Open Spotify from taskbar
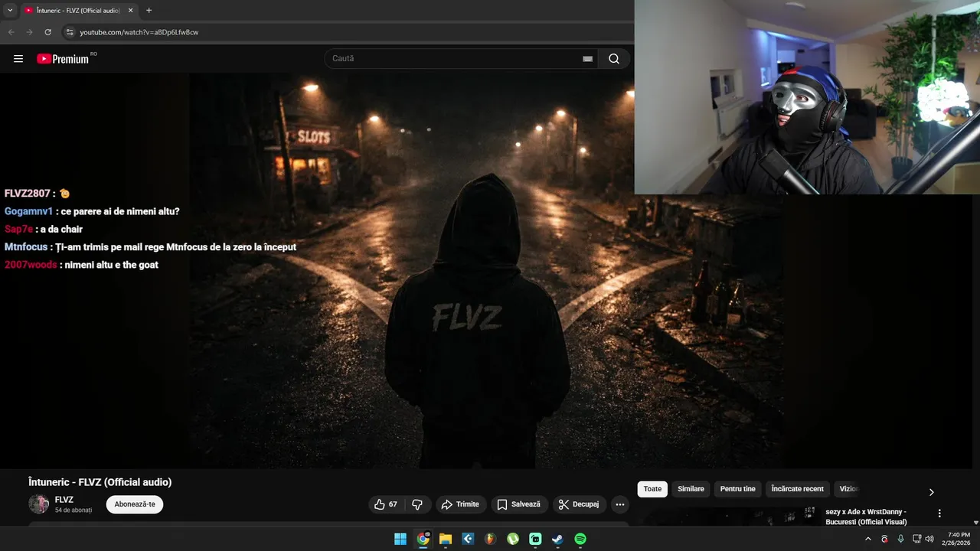The width and height of the screenshot is (980, 551). pos(580,539)
